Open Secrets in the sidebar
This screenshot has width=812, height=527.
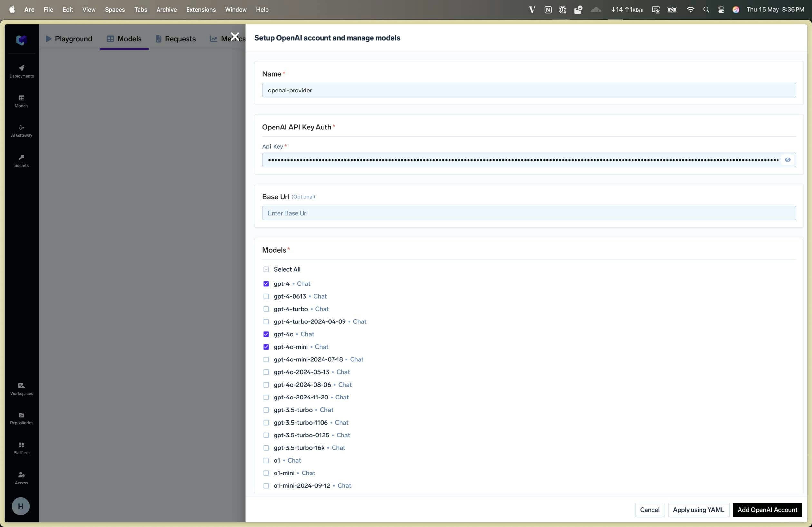[22, 161]
